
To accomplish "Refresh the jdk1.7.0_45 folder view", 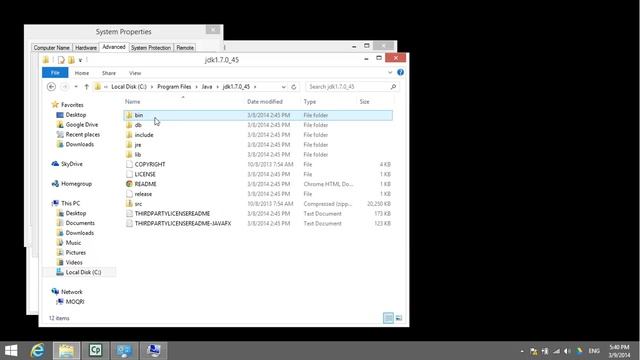I will [x=293, y=87].
